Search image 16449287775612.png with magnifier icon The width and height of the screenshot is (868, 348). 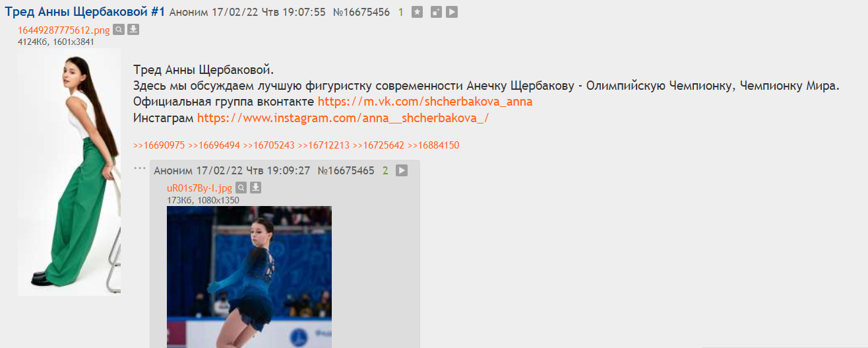click(119, 30)
